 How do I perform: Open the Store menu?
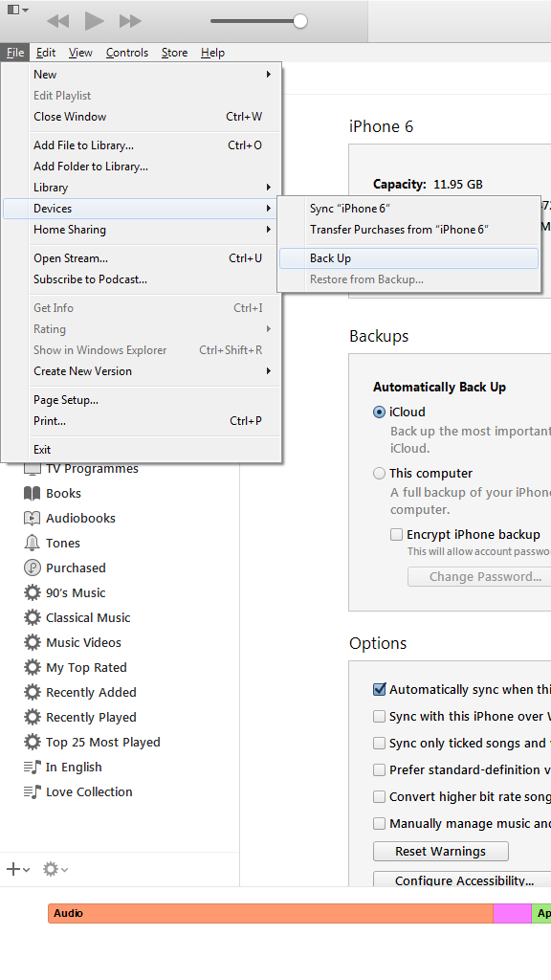pos(174,53)
